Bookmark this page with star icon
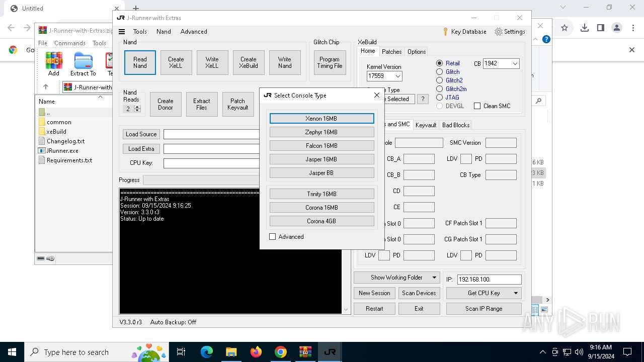 (x=565, y=28)
